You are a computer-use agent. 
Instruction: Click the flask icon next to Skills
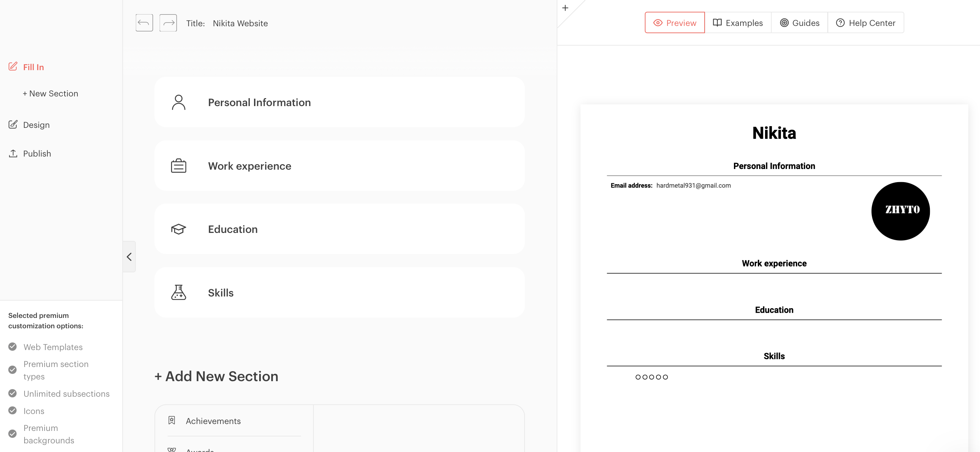[179, 292]
